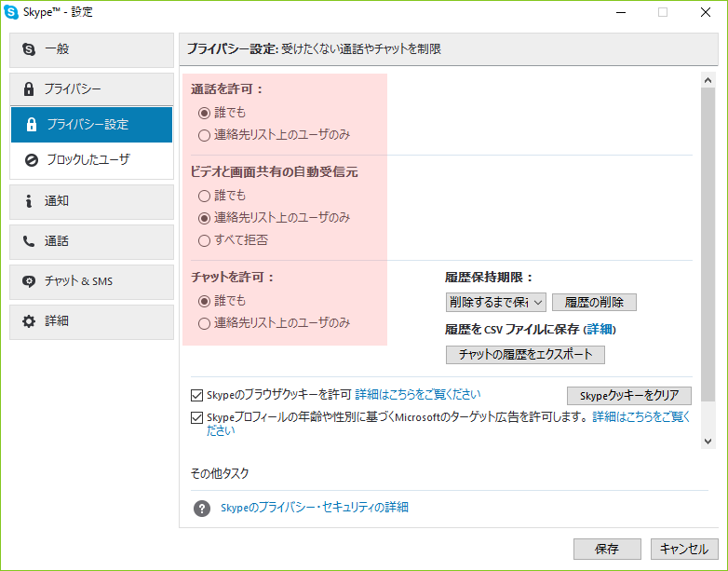The image size is (728, 571).
Task: Click the 履歴の削除 button
Action: pos(594,302)
